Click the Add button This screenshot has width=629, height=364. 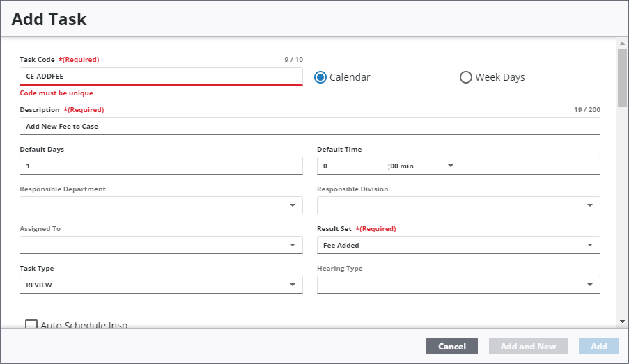598,346
